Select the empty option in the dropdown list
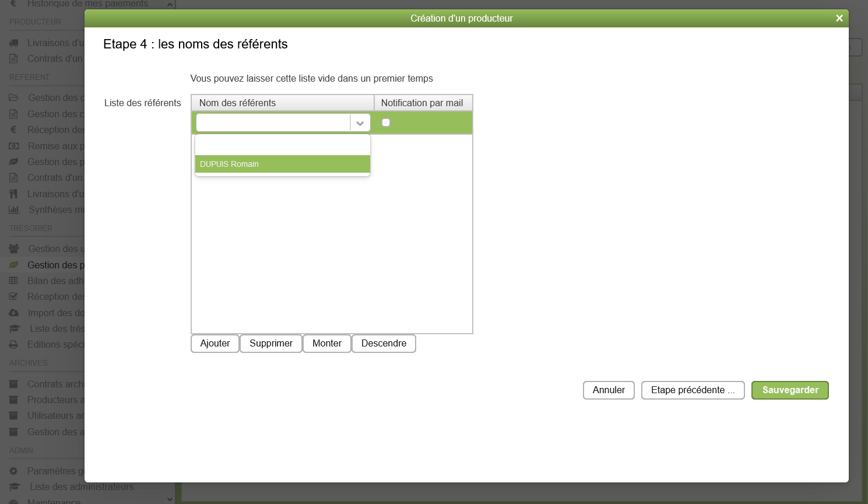The height and width of the screenshot is (504, 868). click(283, 146)
